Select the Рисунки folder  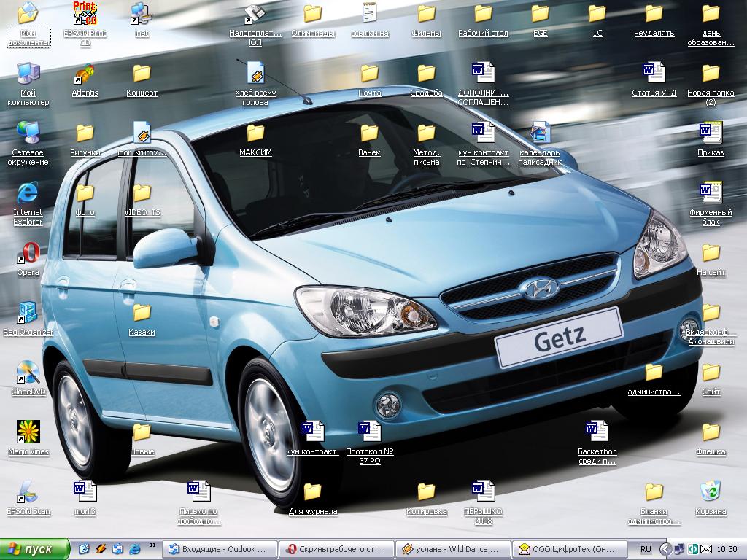85,139
